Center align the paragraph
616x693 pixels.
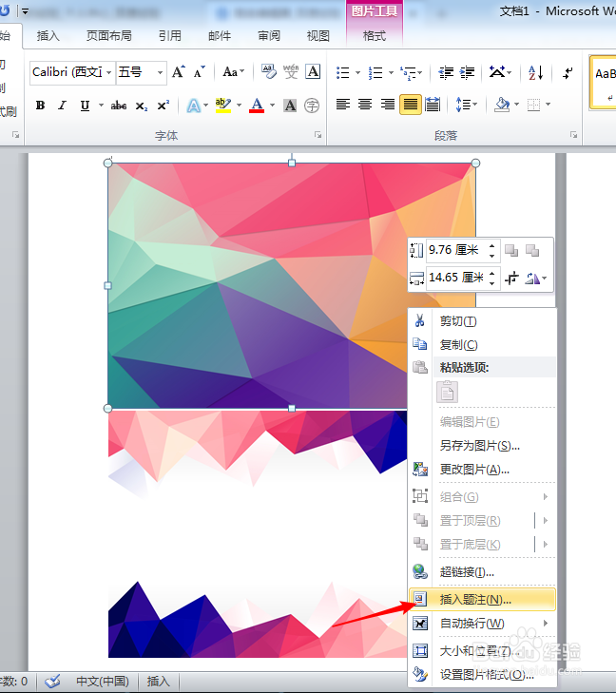point(365,105)
